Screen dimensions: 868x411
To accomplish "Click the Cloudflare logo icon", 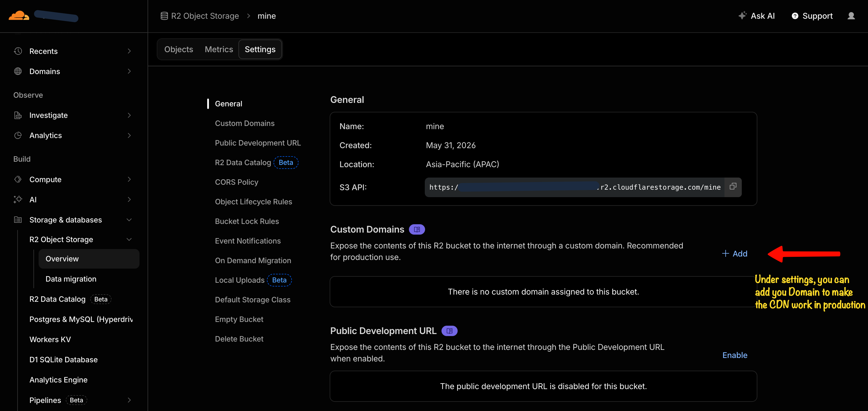I will [x=19, y=16].
